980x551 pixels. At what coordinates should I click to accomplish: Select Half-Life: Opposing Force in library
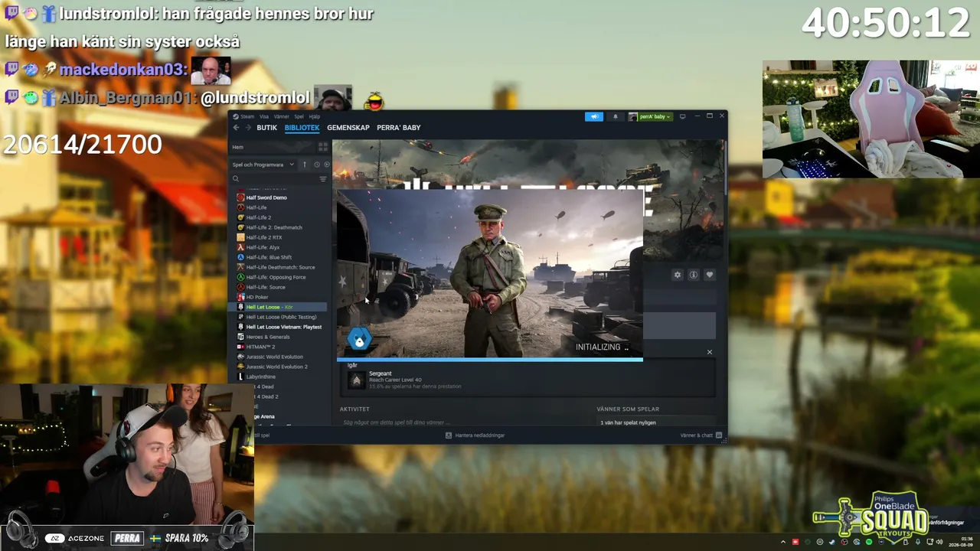276,277
